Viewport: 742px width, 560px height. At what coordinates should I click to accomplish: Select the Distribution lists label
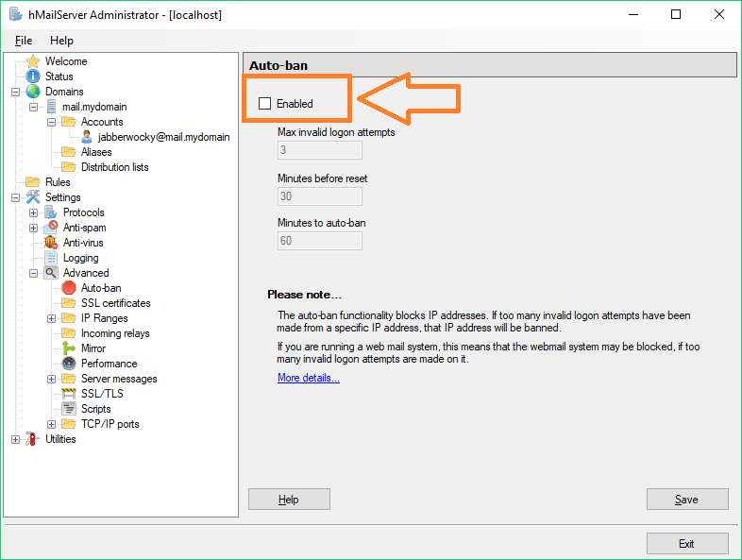click(x=115, y=167)
